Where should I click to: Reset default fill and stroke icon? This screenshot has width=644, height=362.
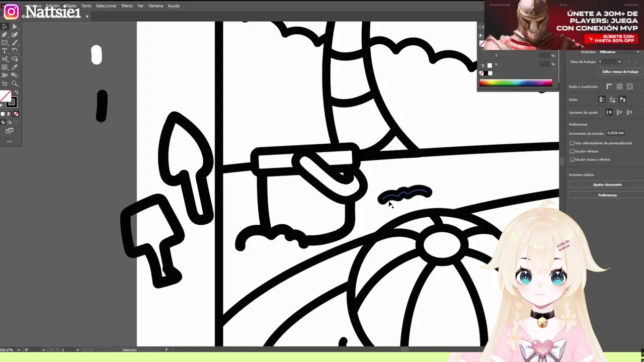[x=2, y=106]
